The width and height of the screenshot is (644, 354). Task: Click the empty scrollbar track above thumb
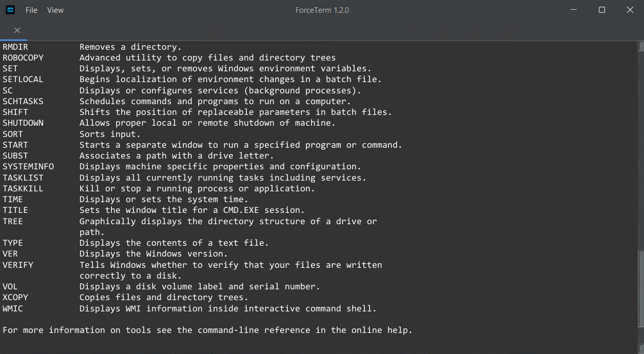point(641,150)
